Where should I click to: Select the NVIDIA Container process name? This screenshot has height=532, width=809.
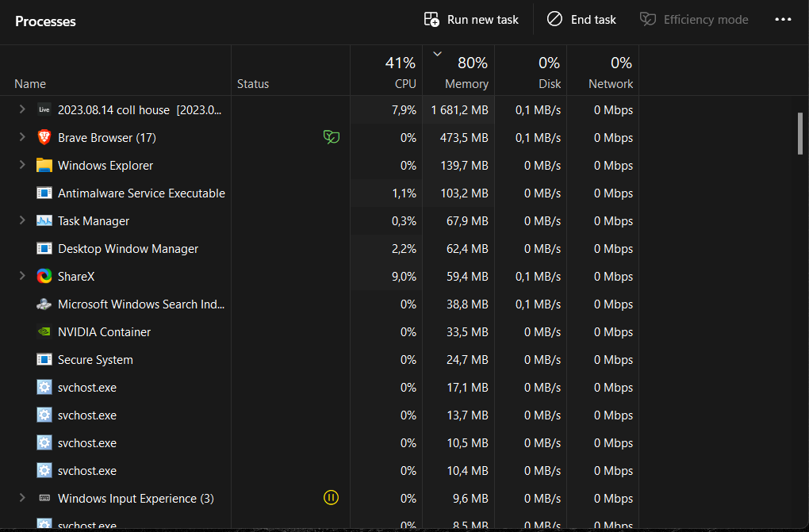point(104,332)
